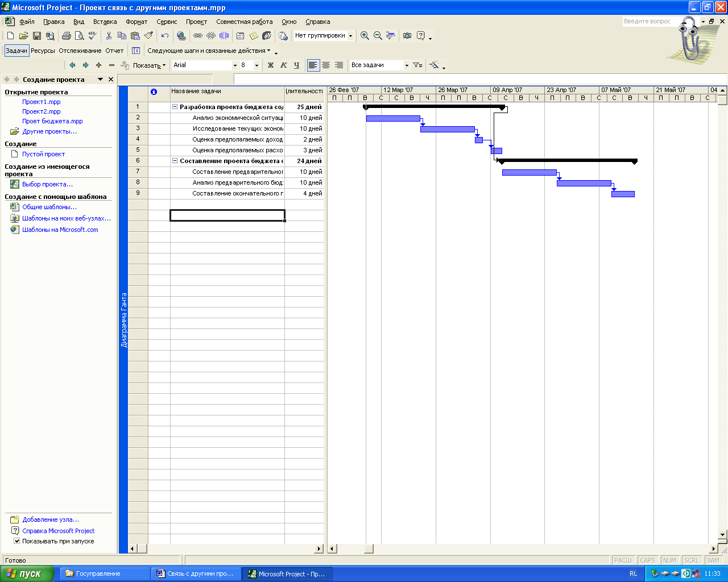The image size is (728, 582).
Task: Outdent task with the left green arrow
Action: coord(72,65)
